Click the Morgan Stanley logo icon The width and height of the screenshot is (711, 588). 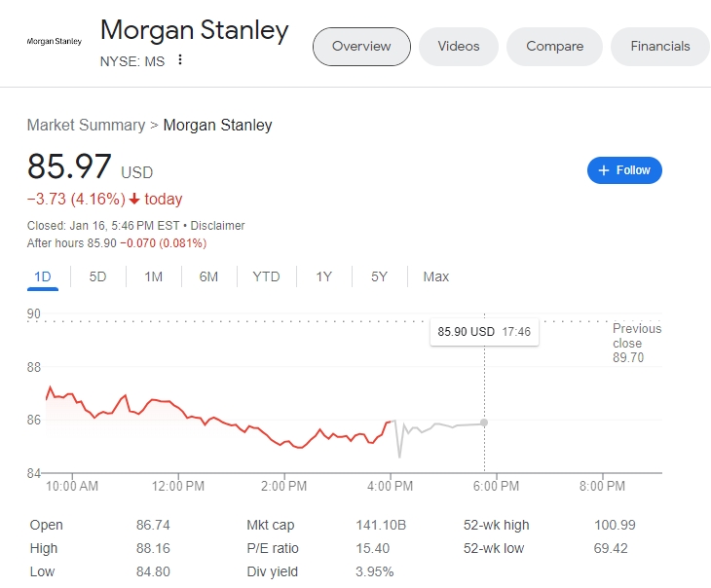tap(54, 42)
